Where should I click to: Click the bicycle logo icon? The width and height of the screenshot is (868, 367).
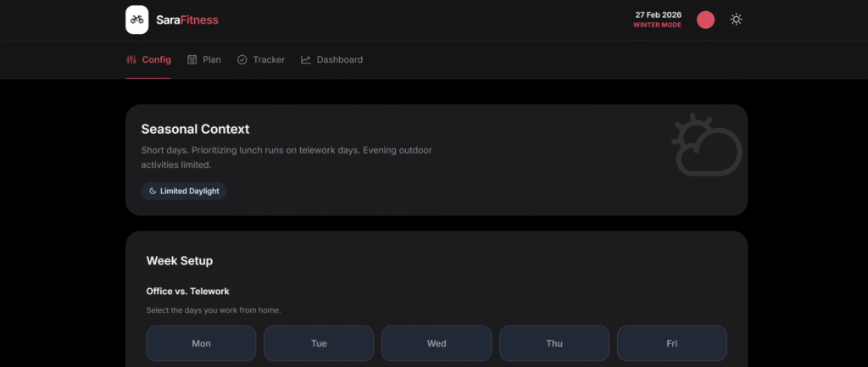tap(137, 19)
